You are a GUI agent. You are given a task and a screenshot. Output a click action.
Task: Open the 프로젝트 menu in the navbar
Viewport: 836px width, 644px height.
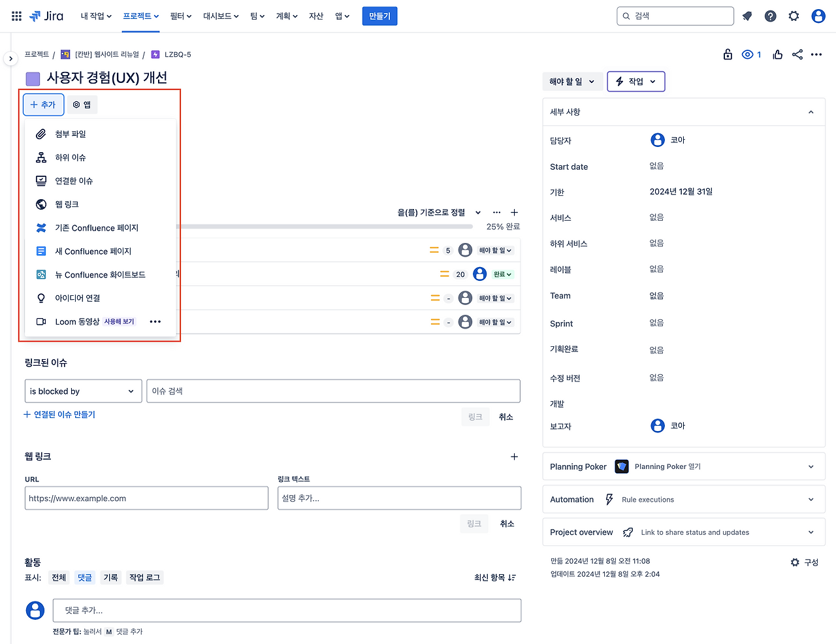coord(140,16)
